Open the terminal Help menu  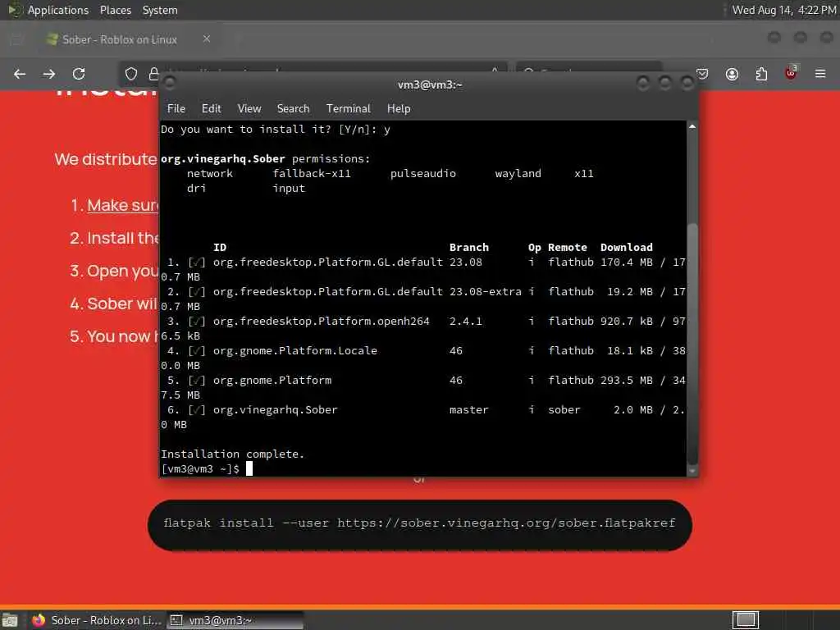pyautogui.click(x=399, y=109)
